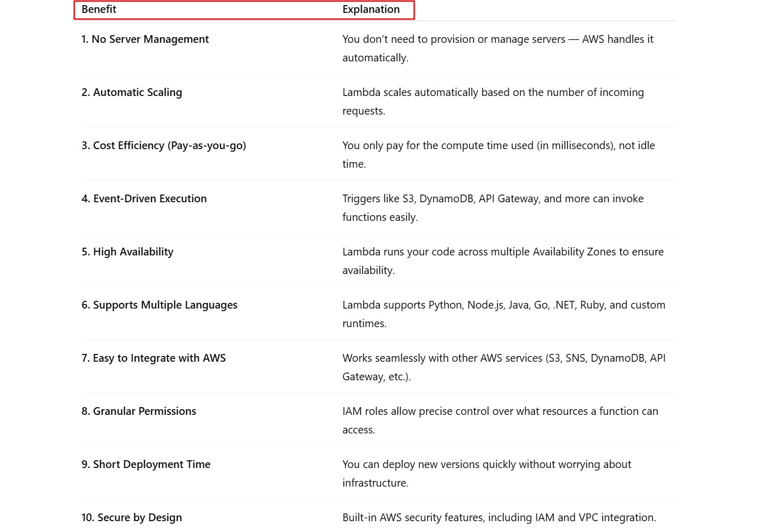Click the Automatic Scaling benefit text
The width and height of the screenshot is (764, 532).
point(132,92)
